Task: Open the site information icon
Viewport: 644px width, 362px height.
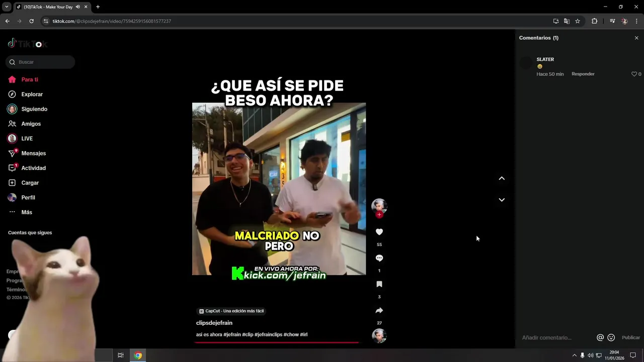Action: (46, 21)
